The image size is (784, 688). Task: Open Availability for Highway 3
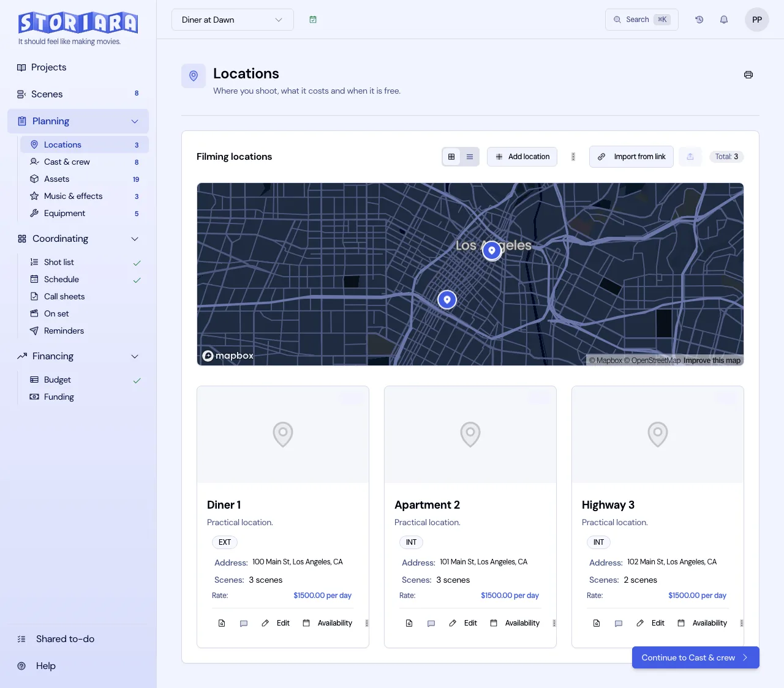click(703, 623)
